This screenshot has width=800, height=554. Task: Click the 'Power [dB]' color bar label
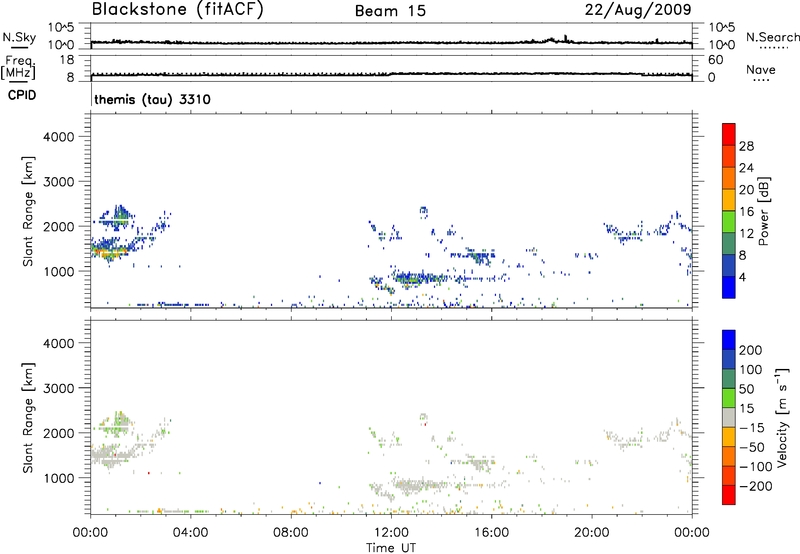click(763, 211)
